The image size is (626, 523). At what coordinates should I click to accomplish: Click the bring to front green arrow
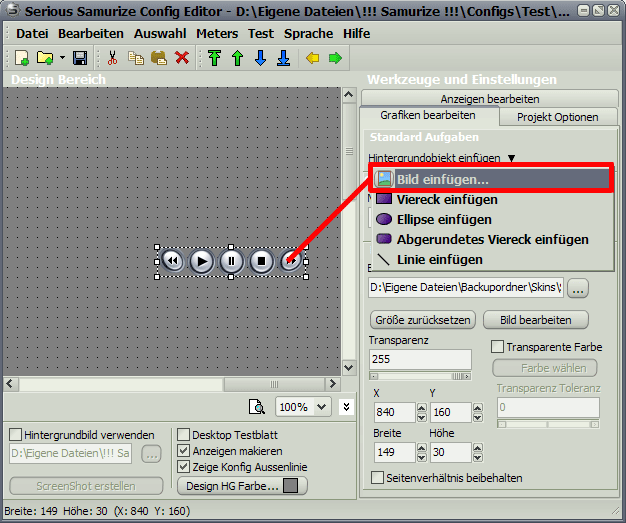(x=215, y=58)
